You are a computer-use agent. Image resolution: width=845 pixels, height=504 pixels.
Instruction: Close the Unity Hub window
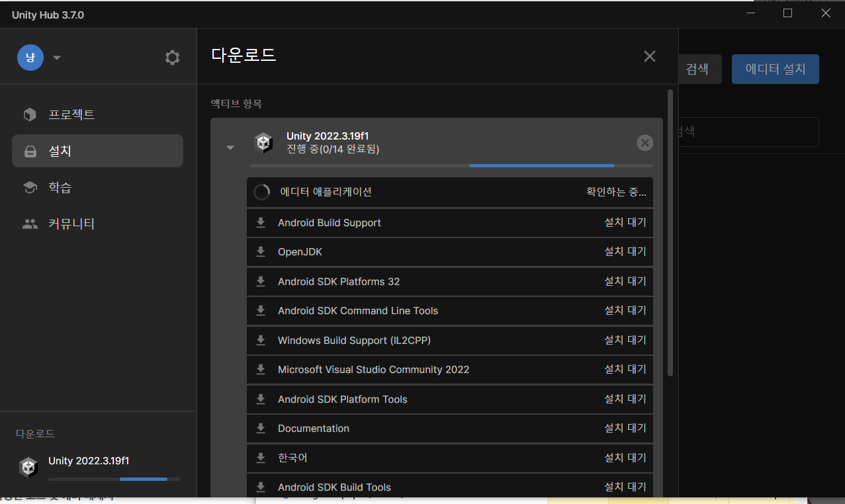click(x=825, y=13)
